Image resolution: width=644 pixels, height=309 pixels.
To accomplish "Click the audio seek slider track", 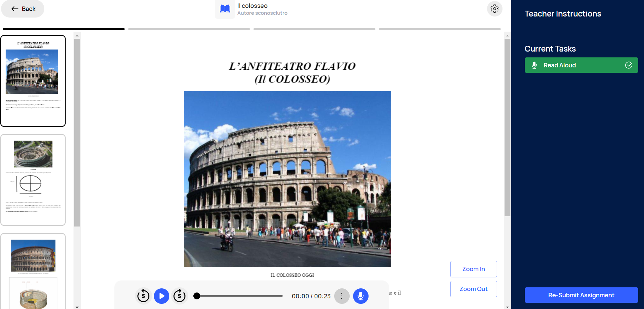I will click(x=240, y=296).
